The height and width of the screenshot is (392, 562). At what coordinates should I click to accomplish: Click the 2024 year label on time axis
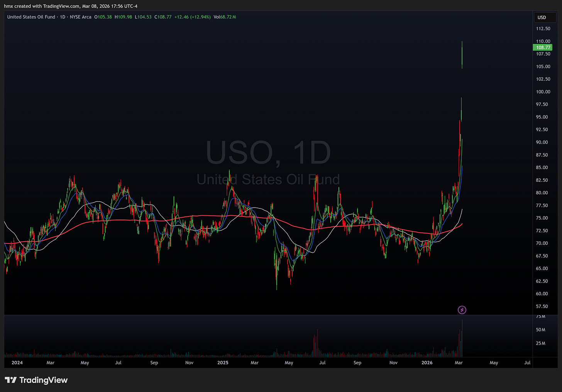[x=17, y=363]
